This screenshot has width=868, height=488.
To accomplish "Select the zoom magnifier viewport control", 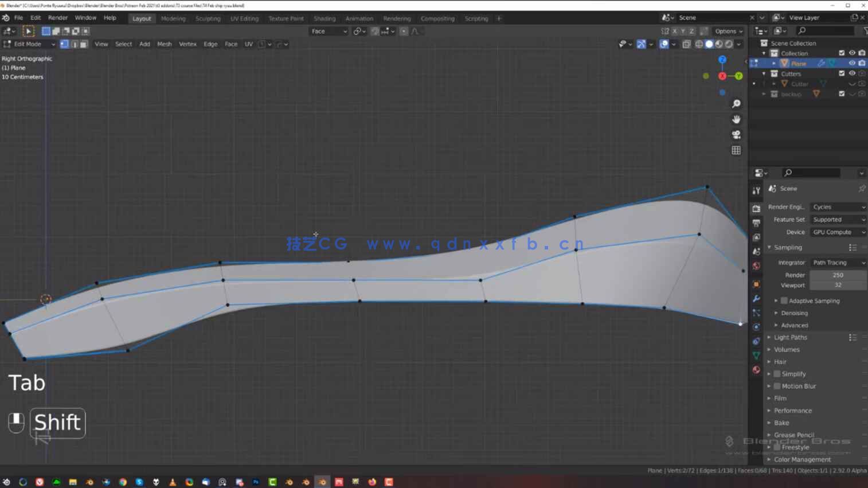I will [736, 103].
